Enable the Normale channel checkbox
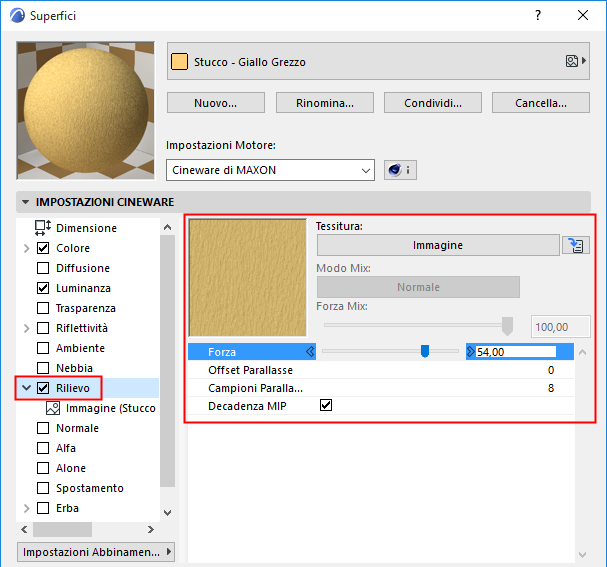This screenshot has height=567, width=607. pos(43,428)
